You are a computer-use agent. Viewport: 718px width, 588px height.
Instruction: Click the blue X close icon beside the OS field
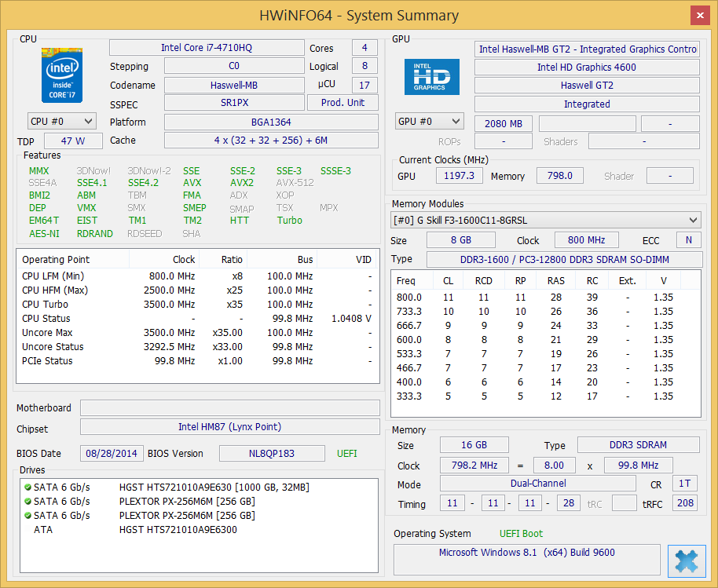click(x=687, y=561)
